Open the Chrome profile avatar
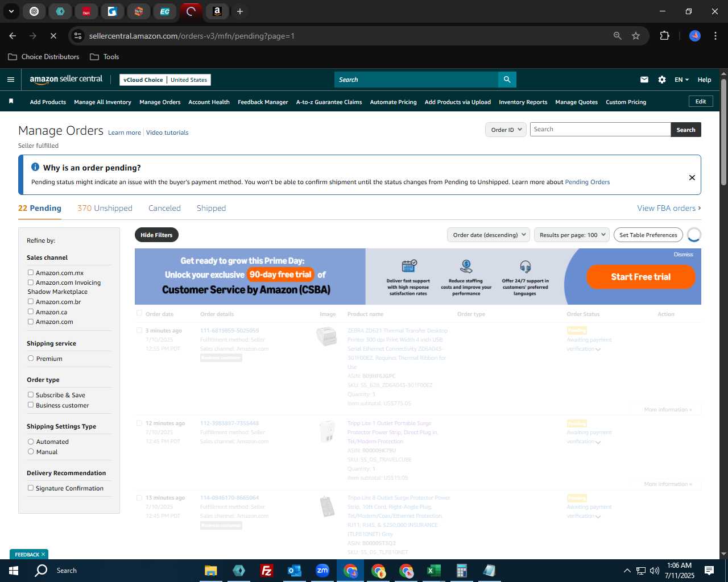 [695, 36]
